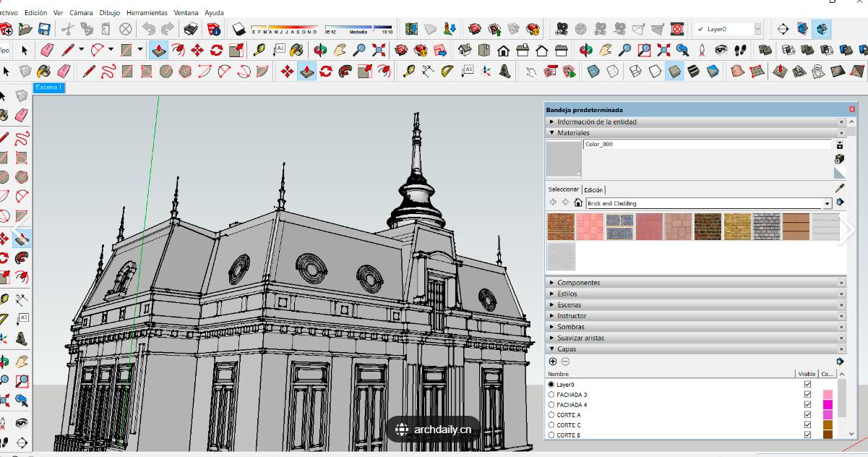The height and width of the screenshot is (457, 868).
Task: Open the Cámara menu
Action: click(x=82, y=12)
